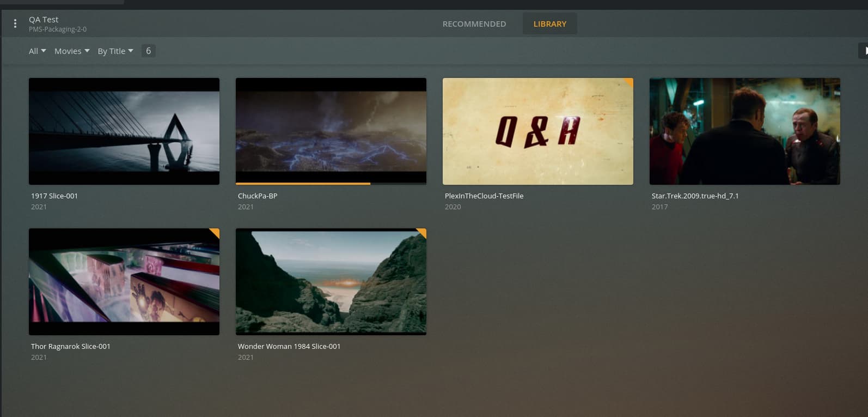This screenshot has height=417, width=868.
Task: Click the Wonder Woman 1984 Slice-001 title link
Action: coord(289,347)
